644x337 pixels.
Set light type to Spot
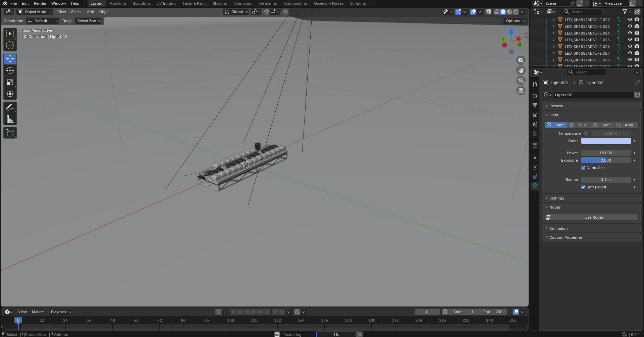coord(602,125)
